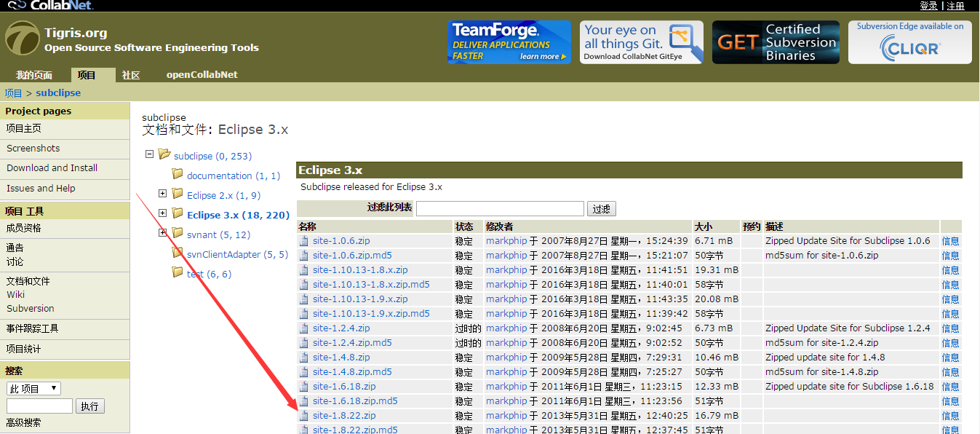Click the Eclipse 2.x folder icon
The image size is (980, 434).
(178, 194)
